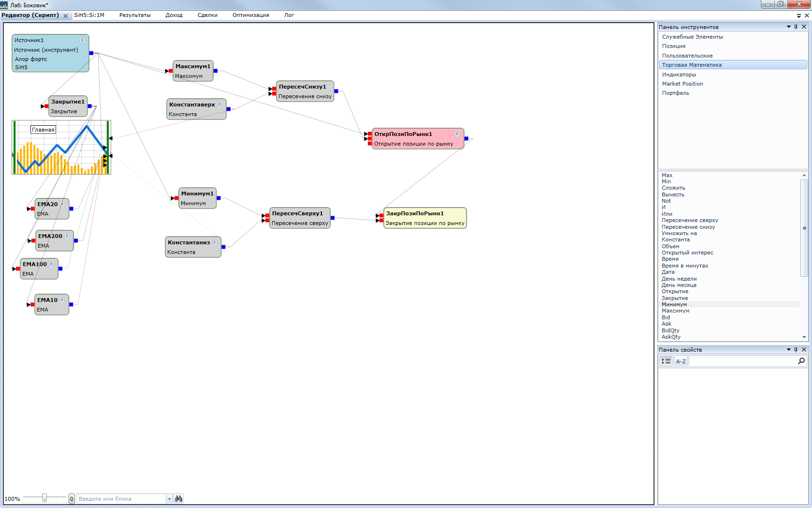Open the Оптимизация tab
The image size is (812, 508).
pos(251,15)
